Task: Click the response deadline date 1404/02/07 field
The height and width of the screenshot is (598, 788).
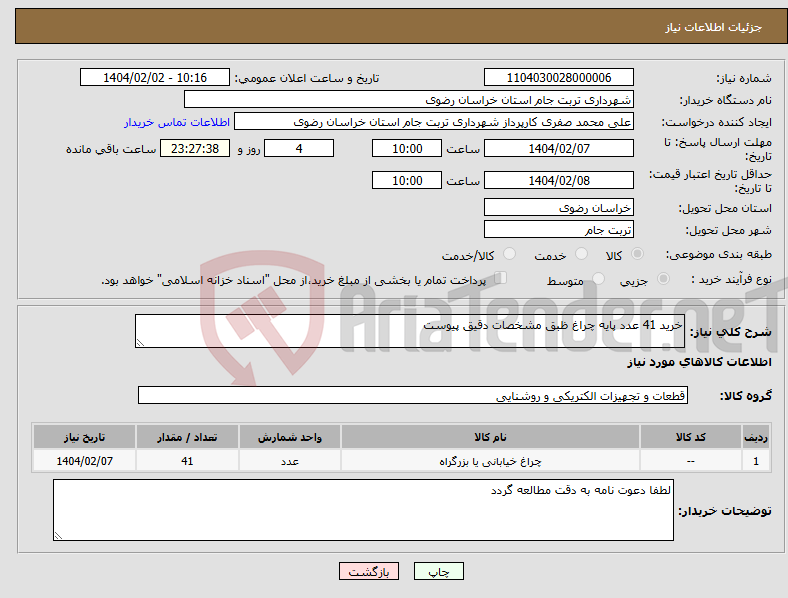Action: (558, 149)
